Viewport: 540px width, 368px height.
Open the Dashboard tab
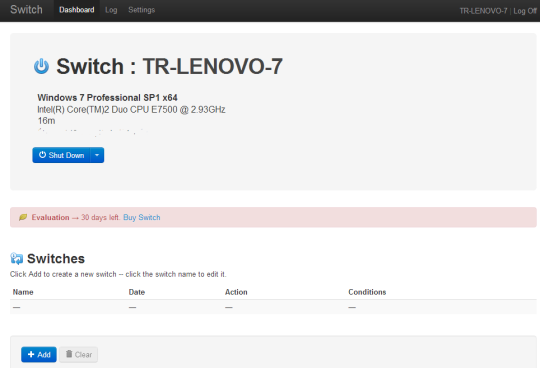point(76,10)
